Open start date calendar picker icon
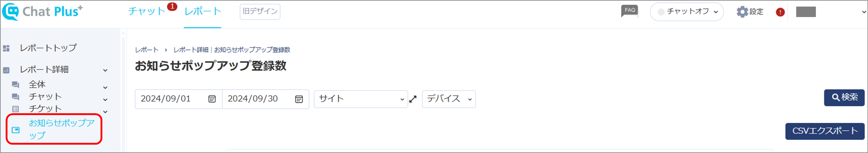 (212, 99)
